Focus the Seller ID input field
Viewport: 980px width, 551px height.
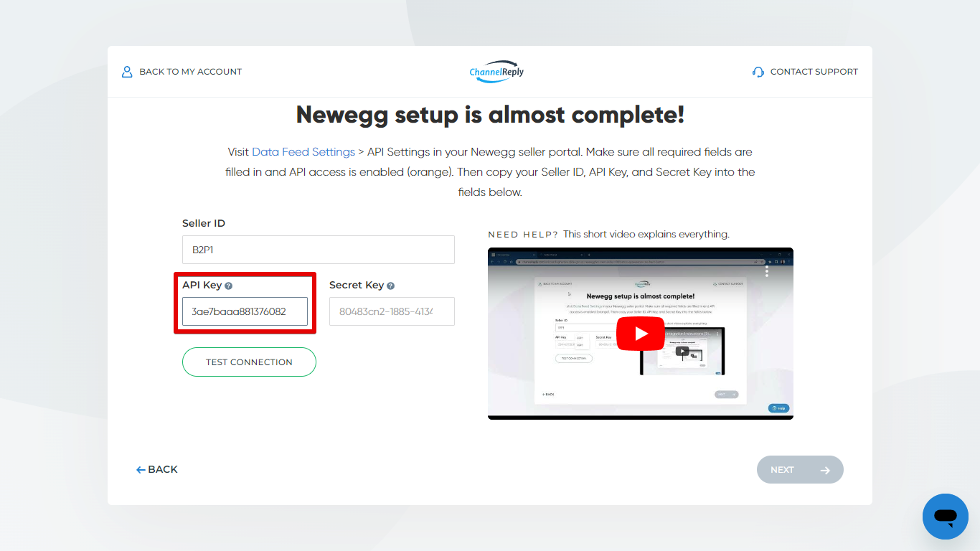coord(319,250)
